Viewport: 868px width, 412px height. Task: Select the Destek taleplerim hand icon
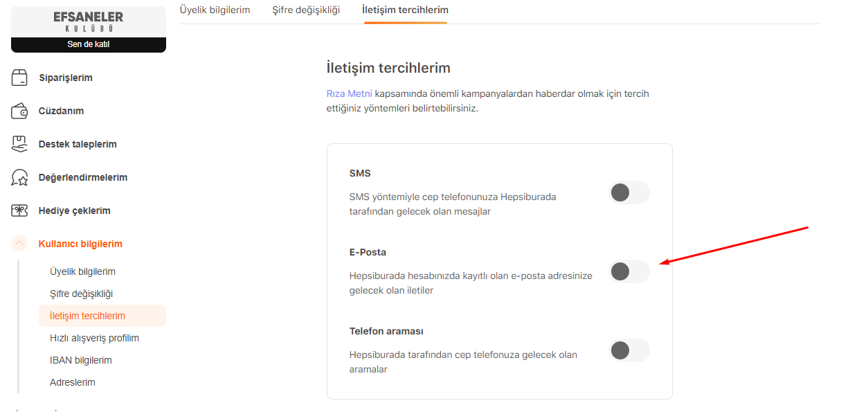19,144
